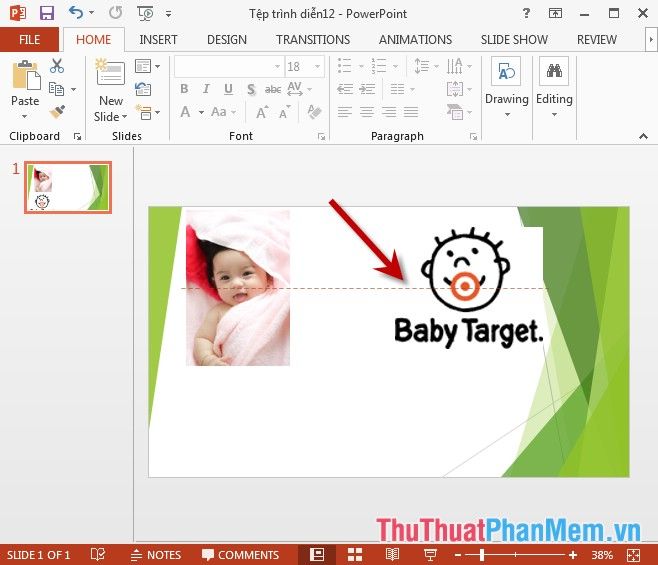
Task: Open the Drawing group button
Action: [507, 87]
